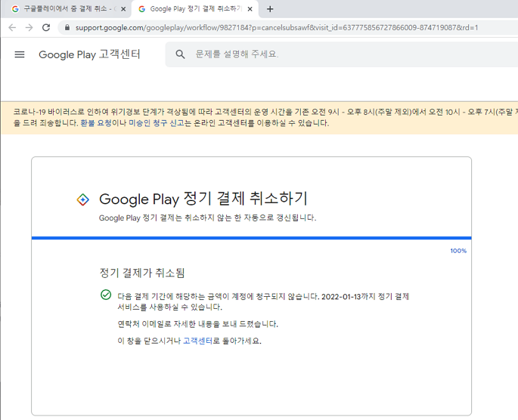Click the 고객센터 link to return
The width and height of the screenshot is (518, 420).
point(197,341)
